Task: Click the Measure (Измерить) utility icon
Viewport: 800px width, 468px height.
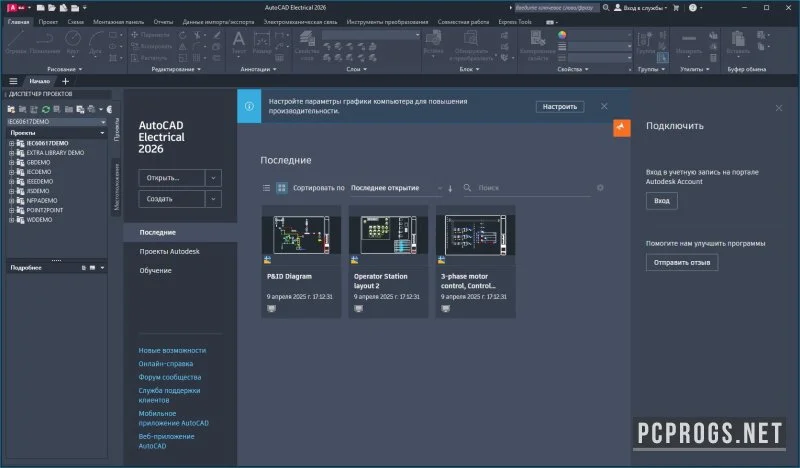Action: [689, 42]
